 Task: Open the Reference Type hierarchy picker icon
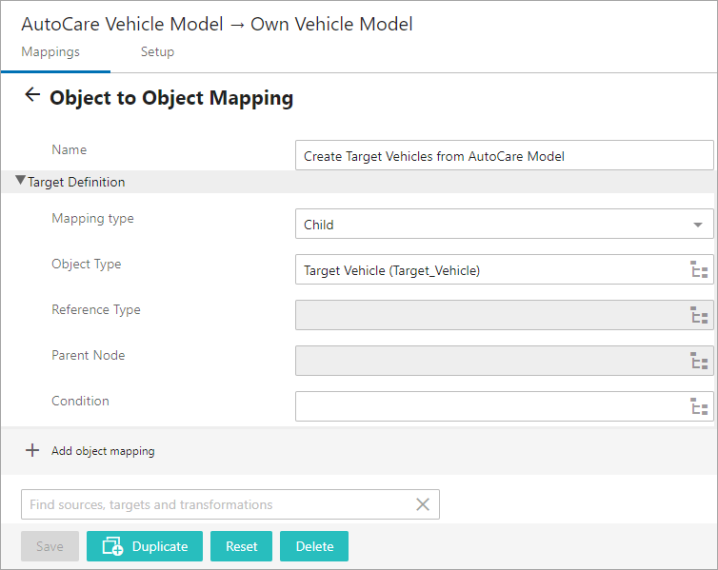tap(699, 315)
